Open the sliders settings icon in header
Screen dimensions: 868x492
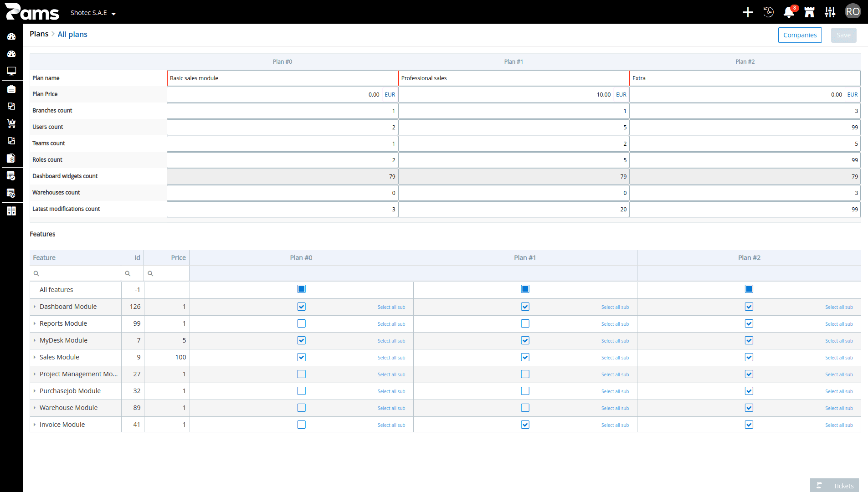830,12
